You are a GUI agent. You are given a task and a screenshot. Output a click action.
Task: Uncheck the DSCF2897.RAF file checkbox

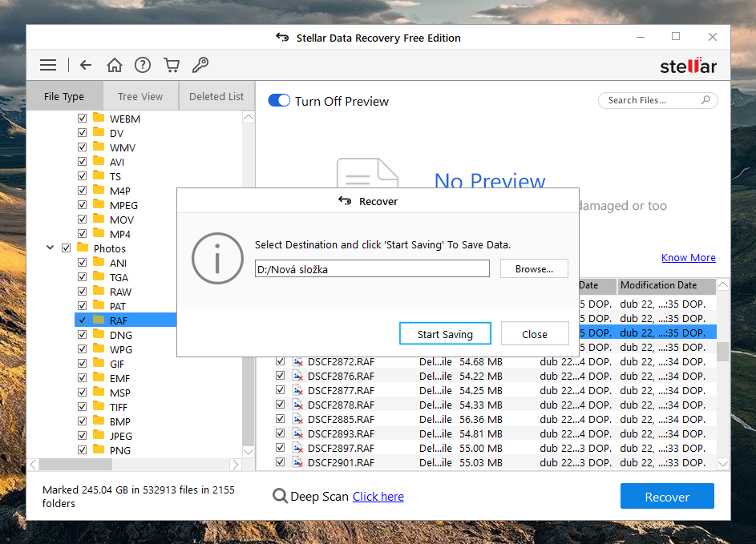click(280, 448)
